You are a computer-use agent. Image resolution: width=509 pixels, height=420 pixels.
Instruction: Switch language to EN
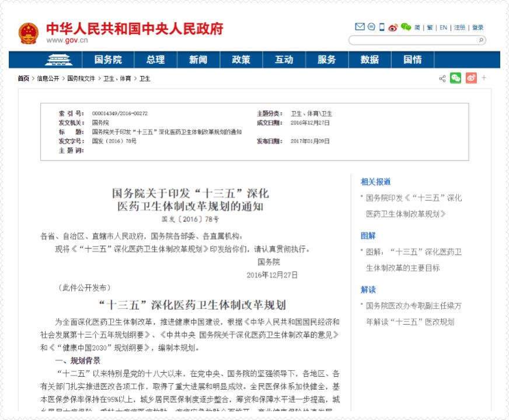click(x=444, y=27)
